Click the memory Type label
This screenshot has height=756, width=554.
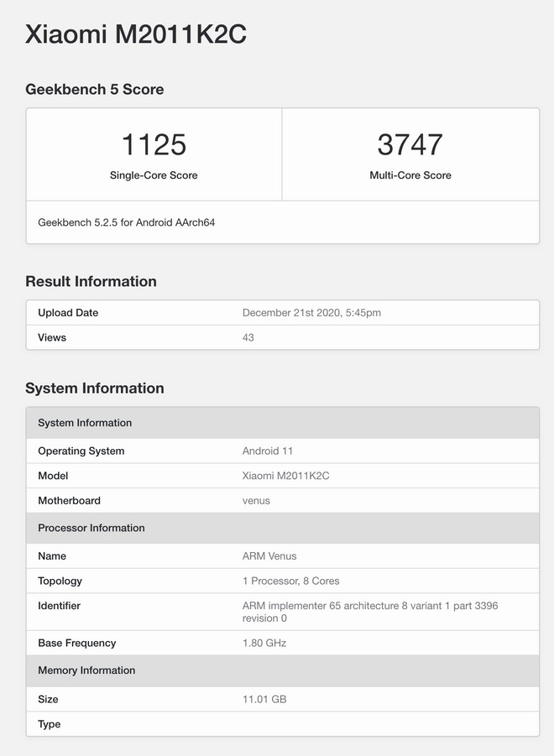pyautogui.click(x=50, y=724)
